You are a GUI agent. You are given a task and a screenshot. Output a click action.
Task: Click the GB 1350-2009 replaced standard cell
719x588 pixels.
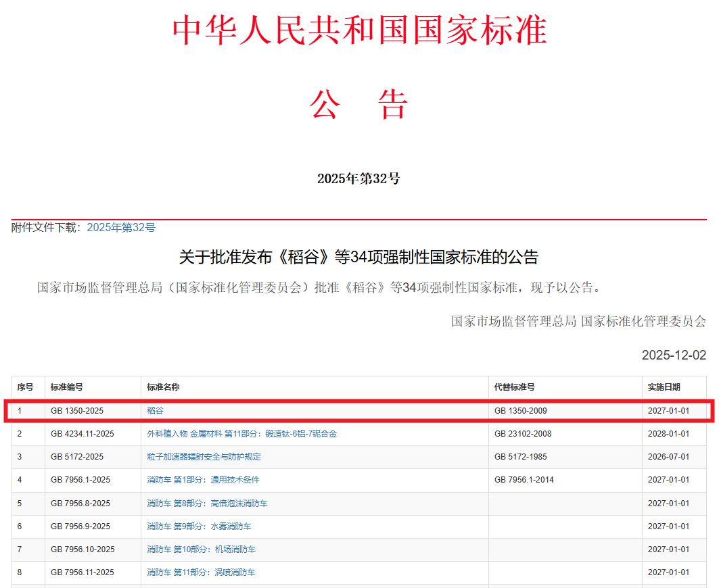coord(521,411)
